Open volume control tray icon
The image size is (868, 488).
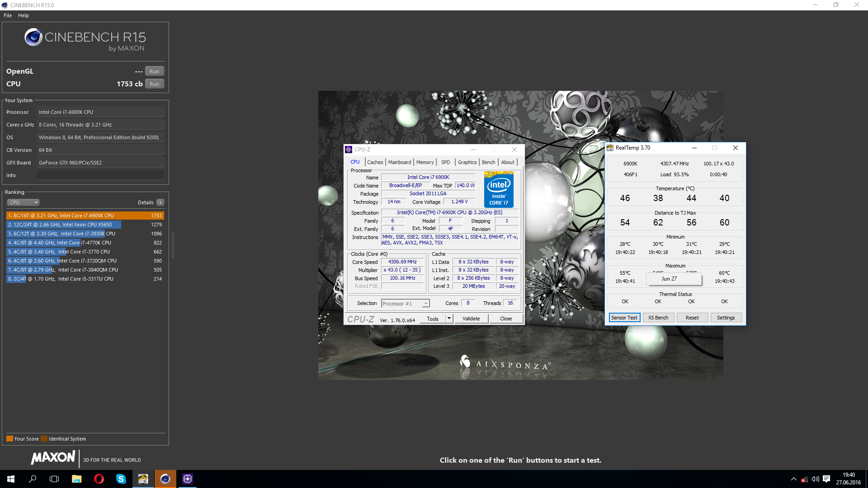pos(815,479)
